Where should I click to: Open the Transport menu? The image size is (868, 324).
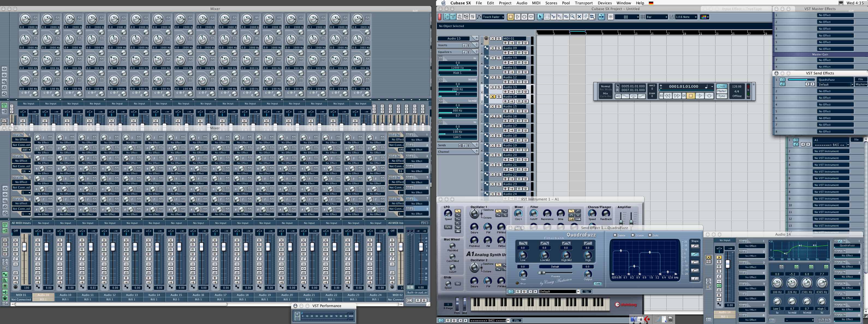click(584, 3)
